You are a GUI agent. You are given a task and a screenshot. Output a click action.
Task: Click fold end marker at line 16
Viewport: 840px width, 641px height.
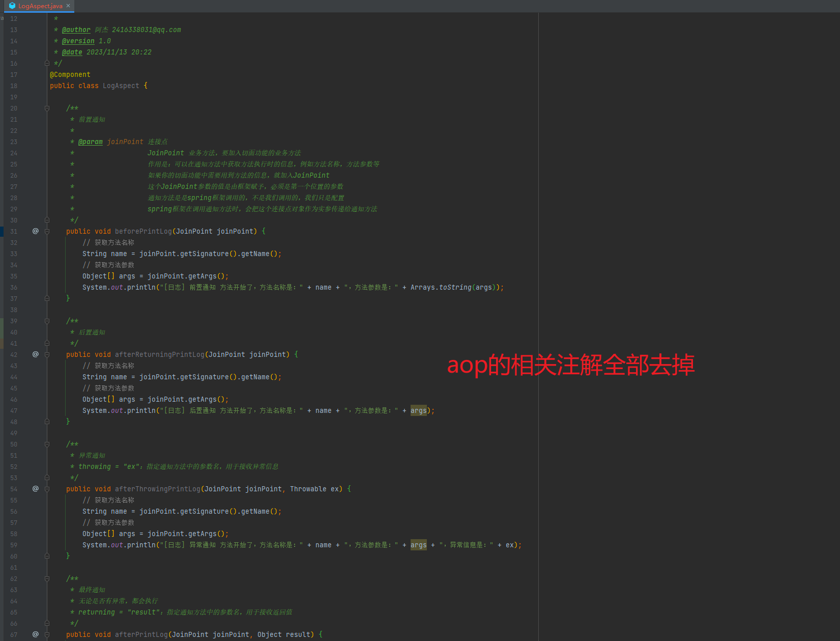(x=47, y=63)
